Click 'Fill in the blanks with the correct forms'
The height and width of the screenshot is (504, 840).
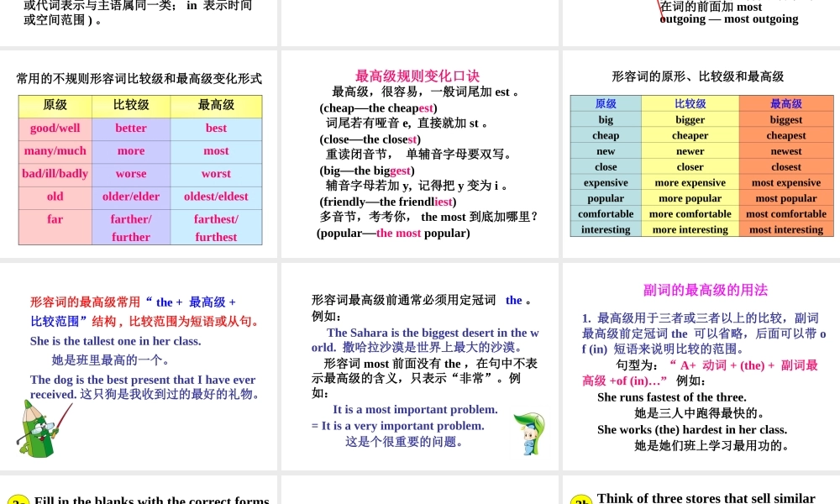point(151,499)
